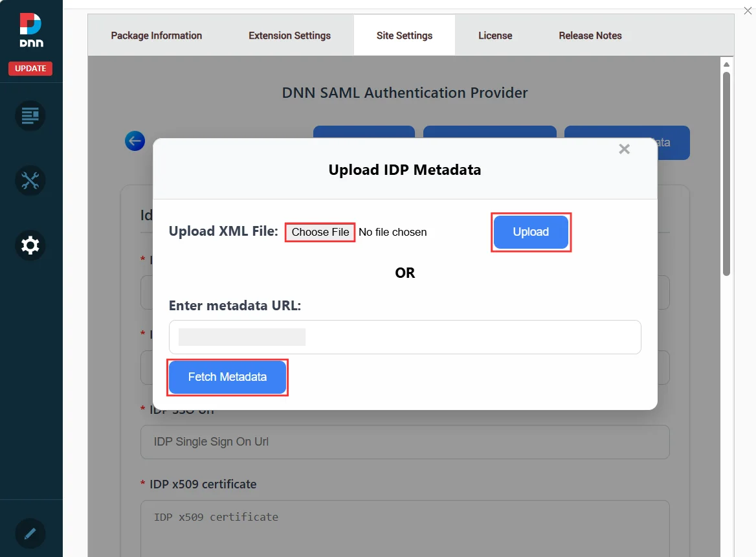Switch to Package Information tab

pyautogui.click(x=156, y=35)
